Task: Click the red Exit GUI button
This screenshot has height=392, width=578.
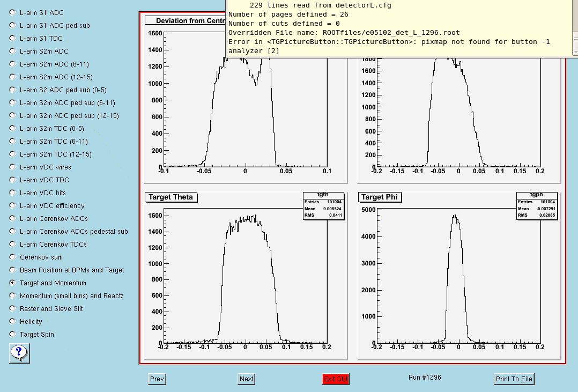Action: click(x=336, y=379)
